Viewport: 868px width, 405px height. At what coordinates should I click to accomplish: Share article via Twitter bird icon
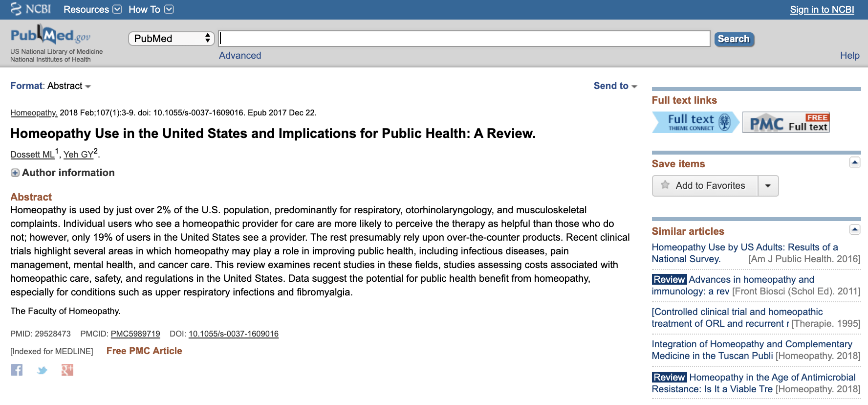coord(42,370)
